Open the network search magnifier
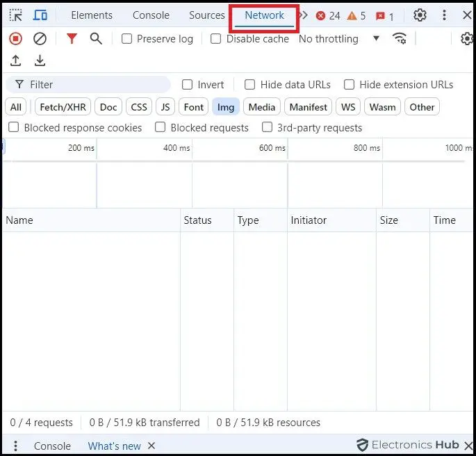This screenshot has height=456, width=476. (96, 39)
